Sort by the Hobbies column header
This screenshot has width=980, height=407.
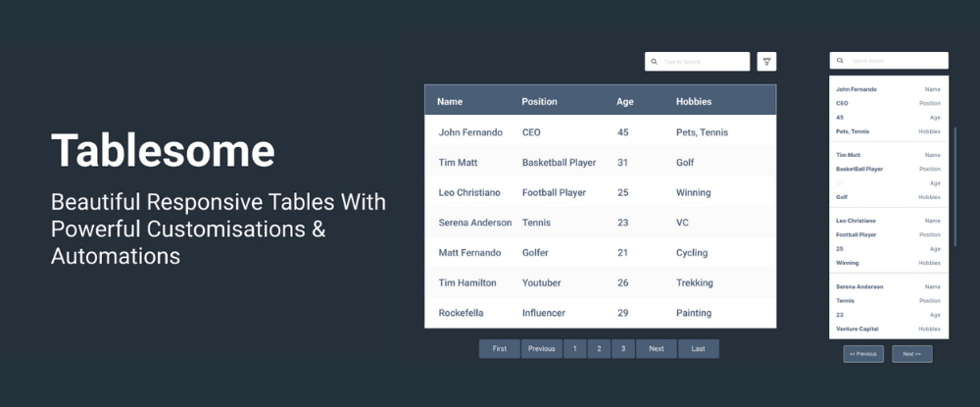point(694,101)
